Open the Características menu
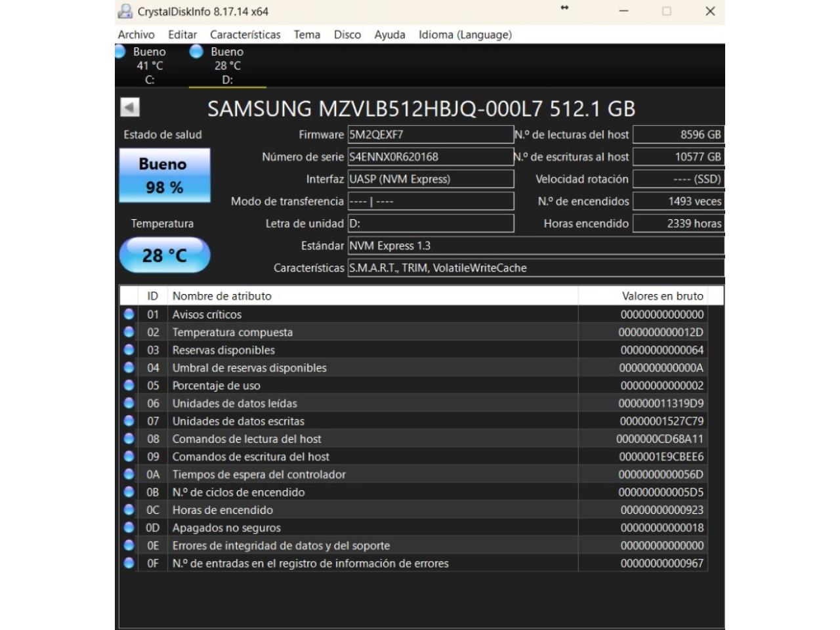This screenshot has height=630, width=840. coord(245,35)
